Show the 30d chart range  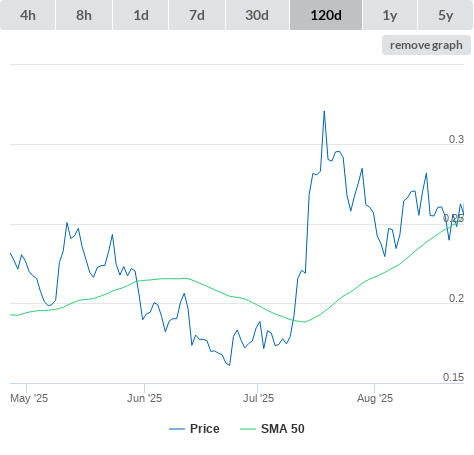(x=257, y=15)
